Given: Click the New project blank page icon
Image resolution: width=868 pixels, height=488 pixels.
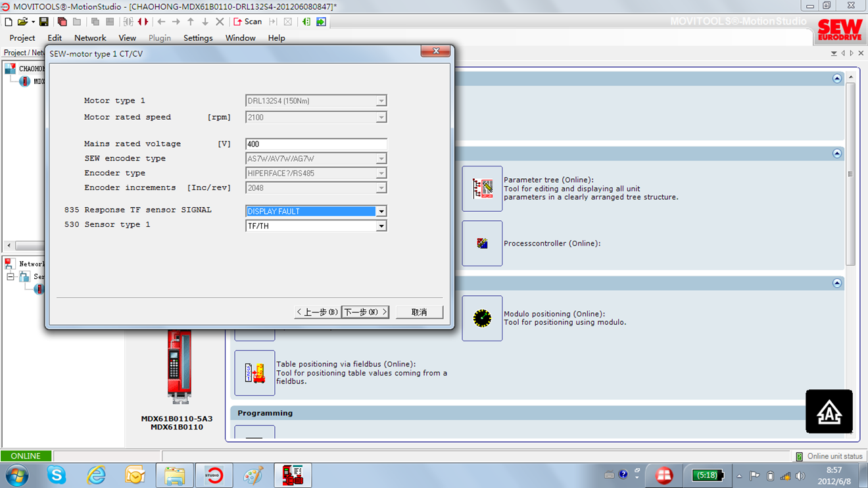Looking at the screenshot, I should coord(9,22).
